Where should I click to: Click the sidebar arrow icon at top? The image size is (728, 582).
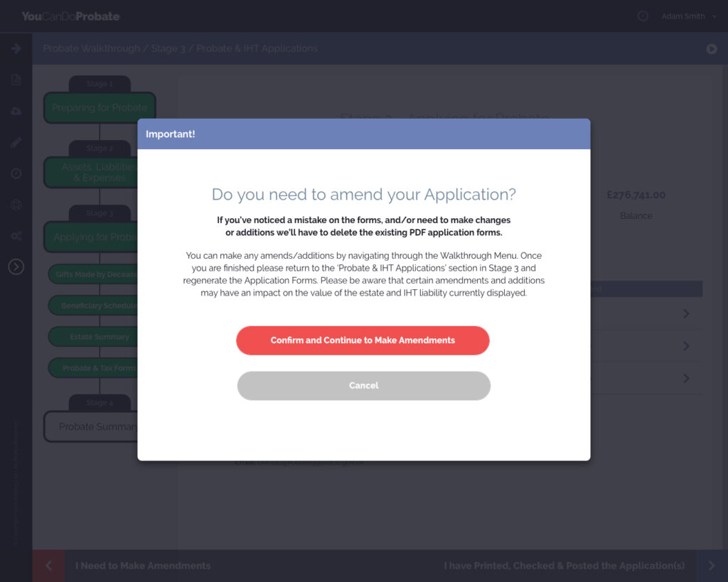coord(16,48)
